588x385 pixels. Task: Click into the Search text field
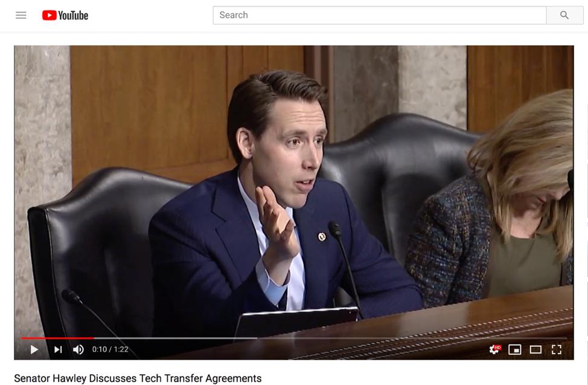coord(379,15)
